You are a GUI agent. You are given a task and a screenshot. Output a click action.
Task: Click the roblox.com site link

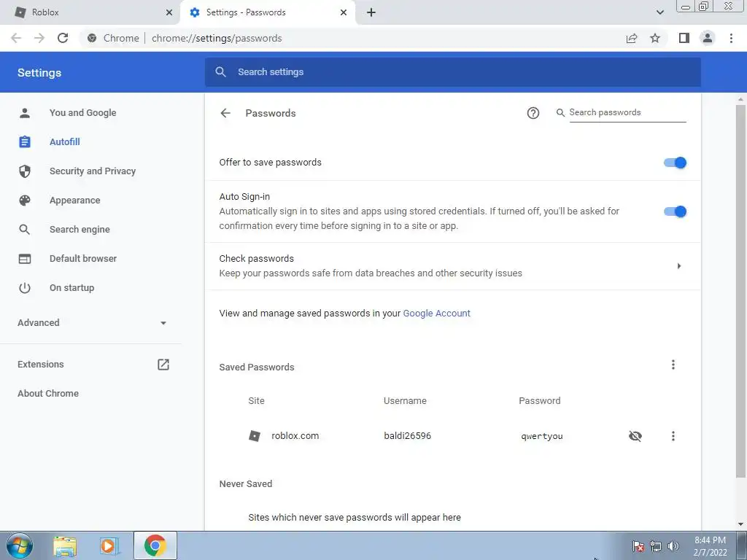point(295,436)
